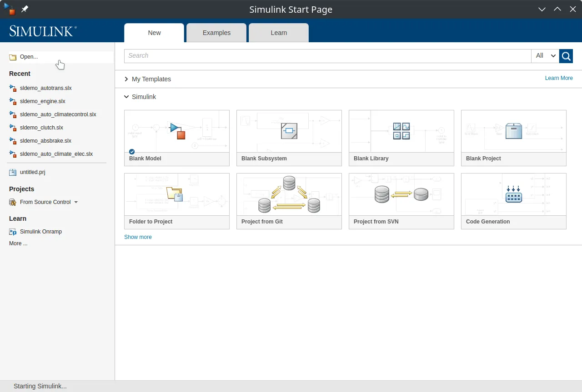Image resolution: width=582 pixels, height=392 pixels.
Task: Click the Open... button label
Action: point(29,57)
